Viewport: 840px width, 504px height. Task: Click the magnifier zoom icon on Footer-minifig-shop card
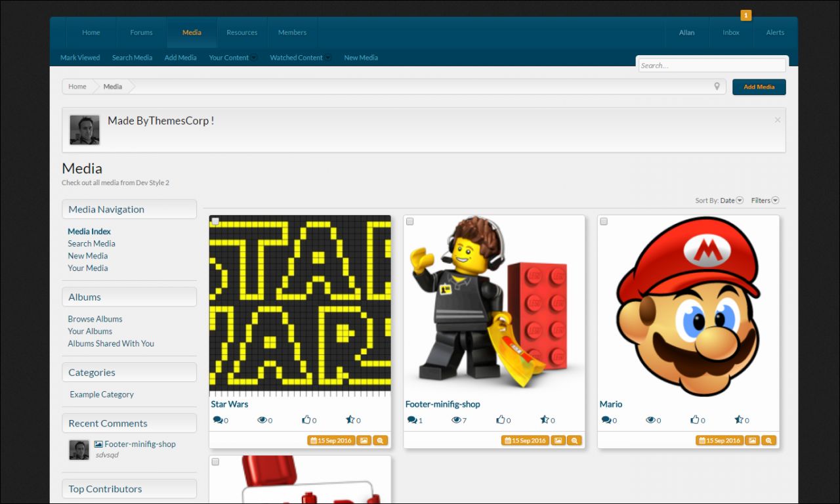pyautogui.click(x=575, y=440)
